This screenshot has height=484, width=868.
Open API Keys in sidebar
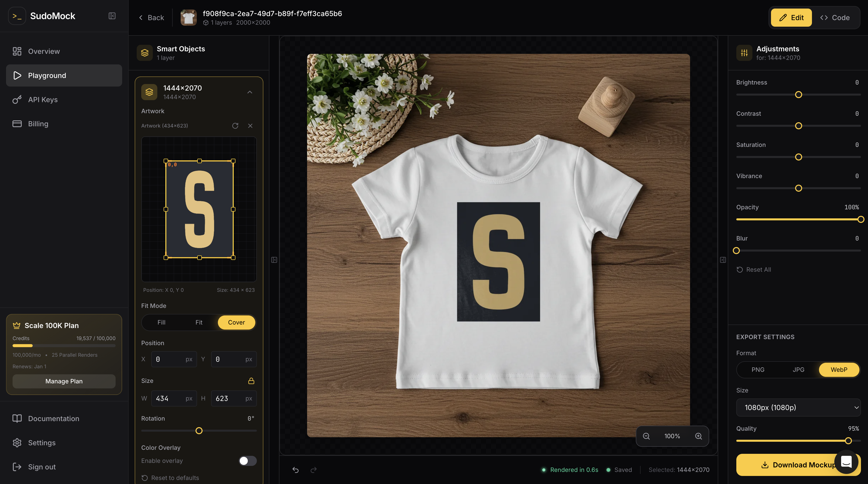point(43,100)
